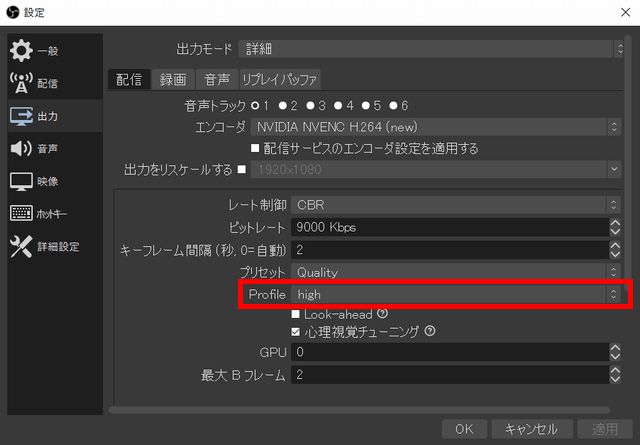Screen dimensions: 640x445
Task: Switch to the 録画 tab
Action: coord(173,79)
